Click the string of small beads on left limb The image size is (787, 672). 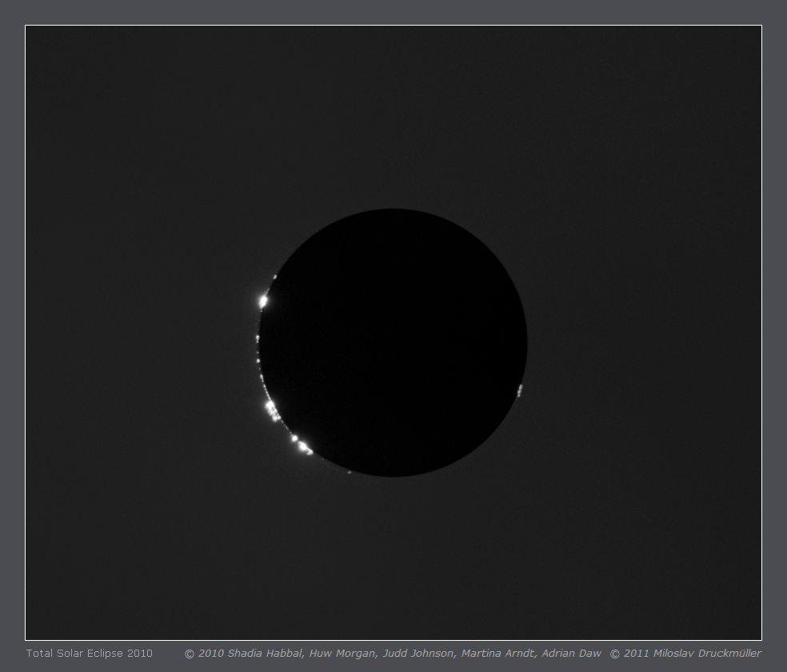click(258, 352)
